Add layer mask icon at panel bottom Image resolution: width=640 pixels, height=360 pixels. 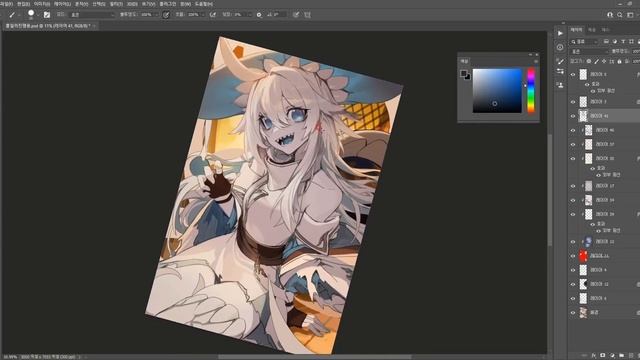click(x=602, y=356)
